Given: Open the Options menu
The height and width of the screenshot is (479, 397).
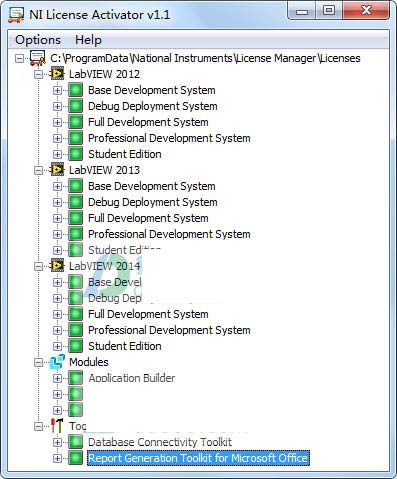Looking at the screenshot, I should 38,40.
